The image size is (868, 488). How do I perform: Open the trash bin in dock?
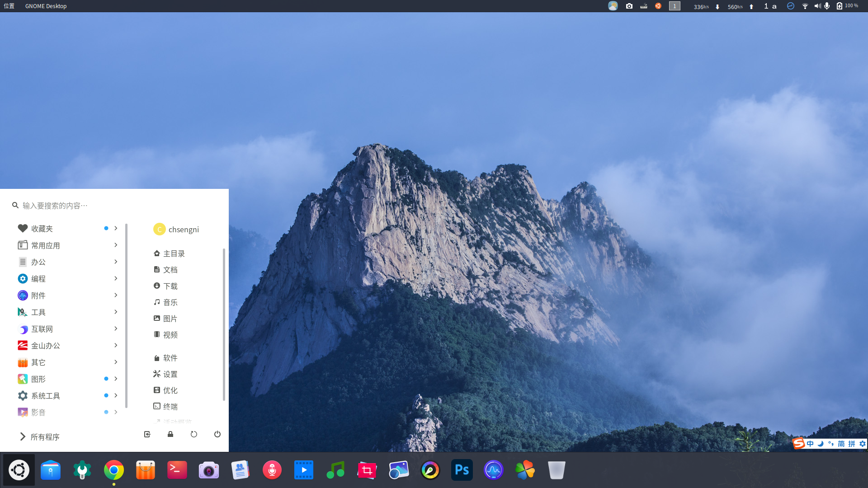(557, 470)
